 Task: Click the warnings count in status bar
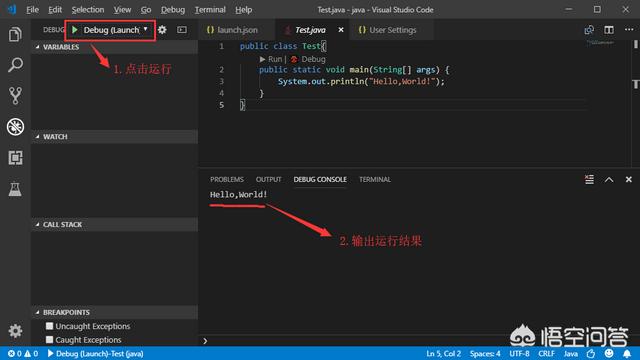tap(31, 353)
